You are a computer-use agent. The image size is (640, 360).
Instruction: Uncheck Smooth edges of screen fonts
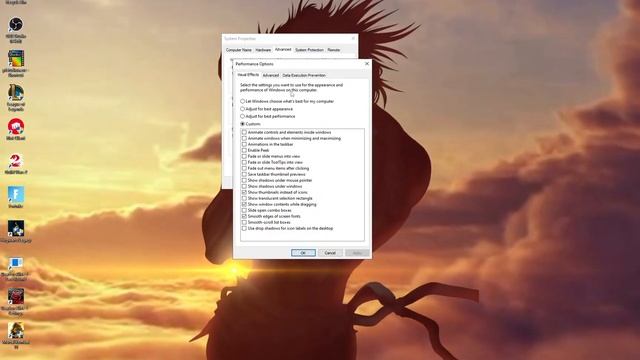[x=244, y=216]
